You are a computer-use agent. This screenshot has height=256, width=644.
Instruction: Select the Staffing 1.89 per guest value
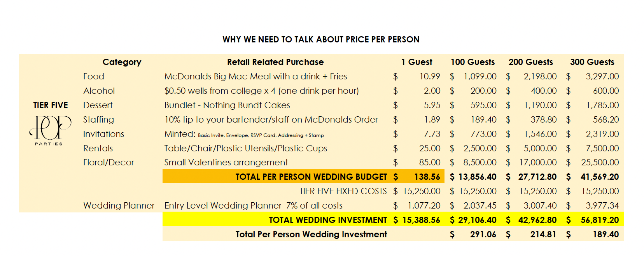click(x=432, y=120)
